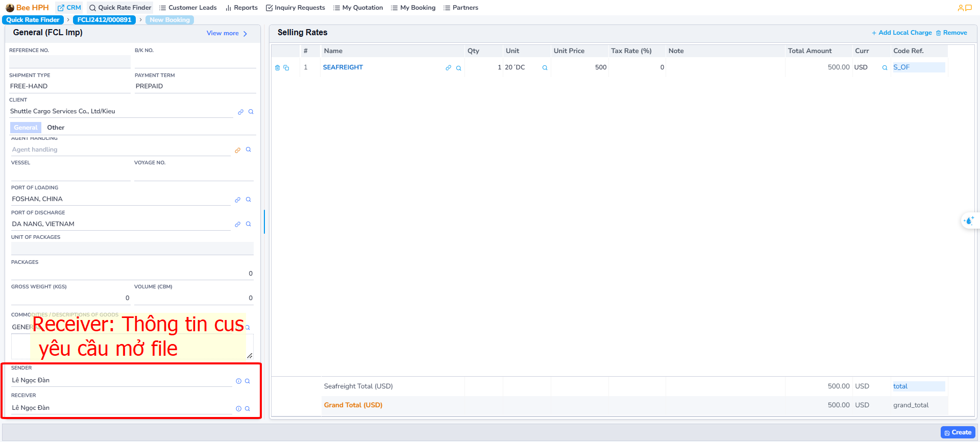Image resolution: width=980 pixels, height=442 pixels.
Task: Focus the Gross Weight (KGS) field
Action: coord(71,298)
